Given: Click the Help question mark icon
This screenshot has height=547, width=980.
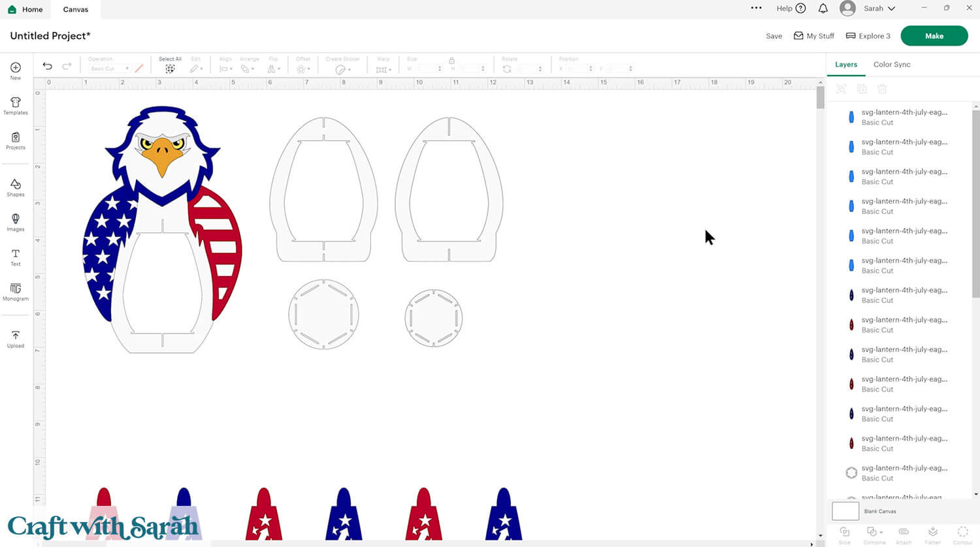Looking at the screenshot, I should point(800,8).
